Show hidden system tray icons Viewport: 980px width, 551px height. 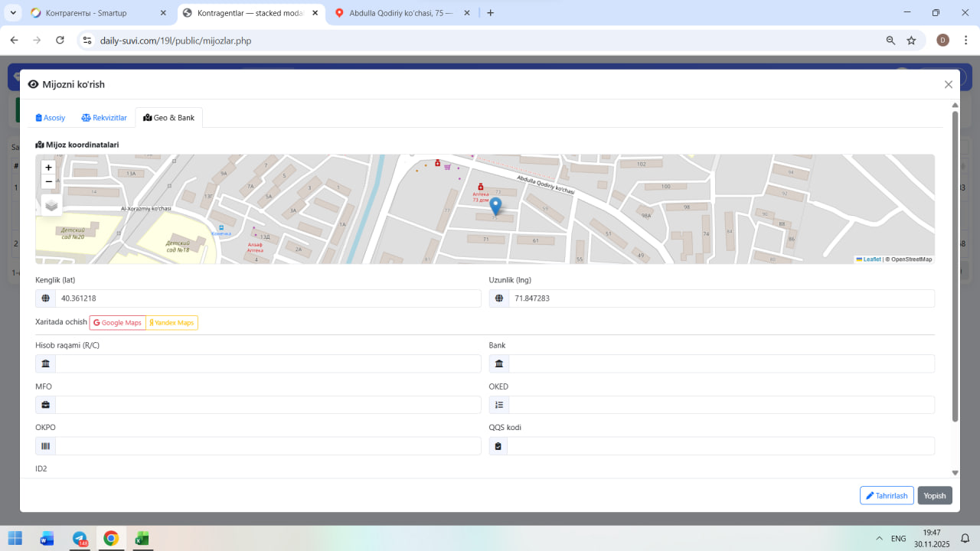(x=878, y=539)
